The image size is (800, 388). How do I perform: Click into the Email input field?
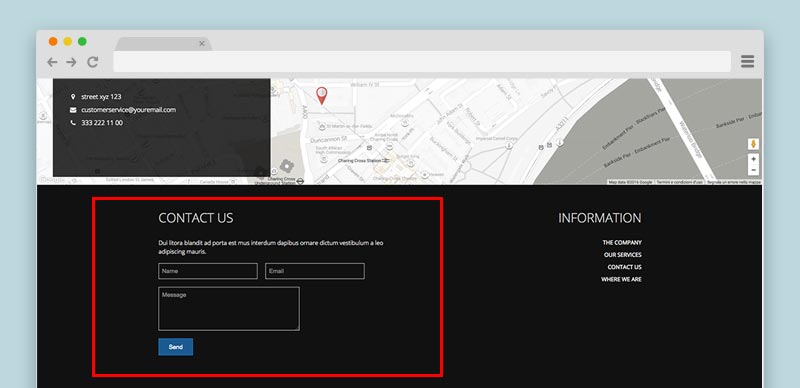[x=315, y=271]
